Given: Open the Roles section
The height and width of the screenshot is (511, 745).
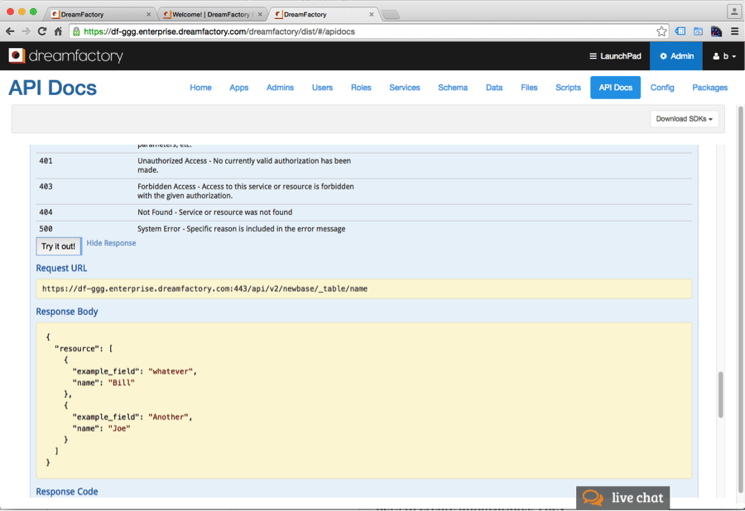Looking at the screenshot, I should 361,87.
